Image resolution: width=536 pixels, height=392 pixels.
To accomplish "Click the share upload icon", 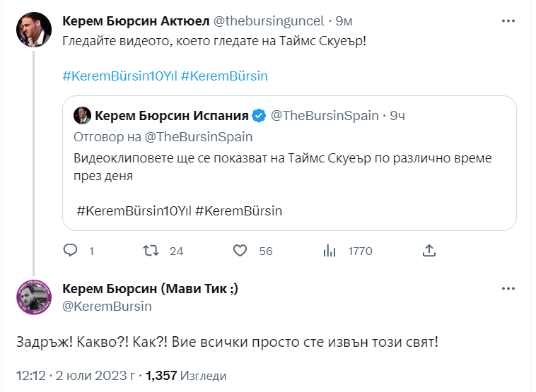I will (x=429, y=251).
